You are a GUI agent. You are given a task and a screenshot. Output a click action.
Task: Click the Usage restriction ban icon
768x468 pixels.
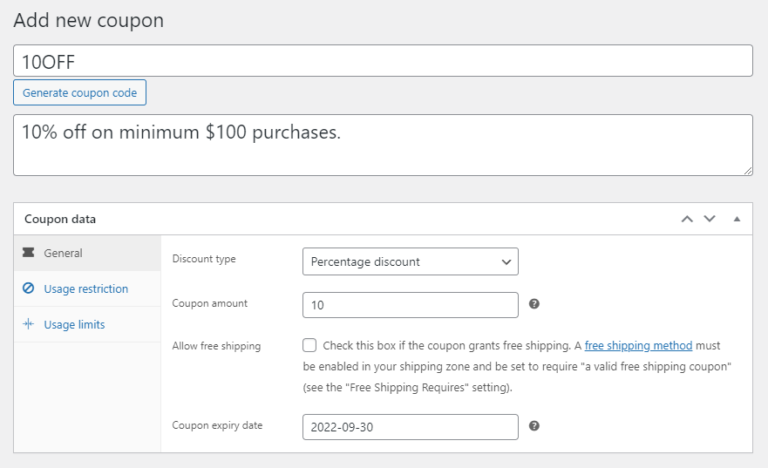pyautogui.click(x=28, y=289)
